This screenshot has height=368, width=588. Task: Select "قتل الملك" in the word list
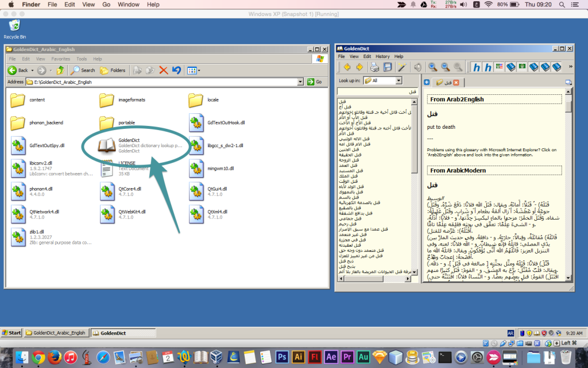[x=349, y=176]
